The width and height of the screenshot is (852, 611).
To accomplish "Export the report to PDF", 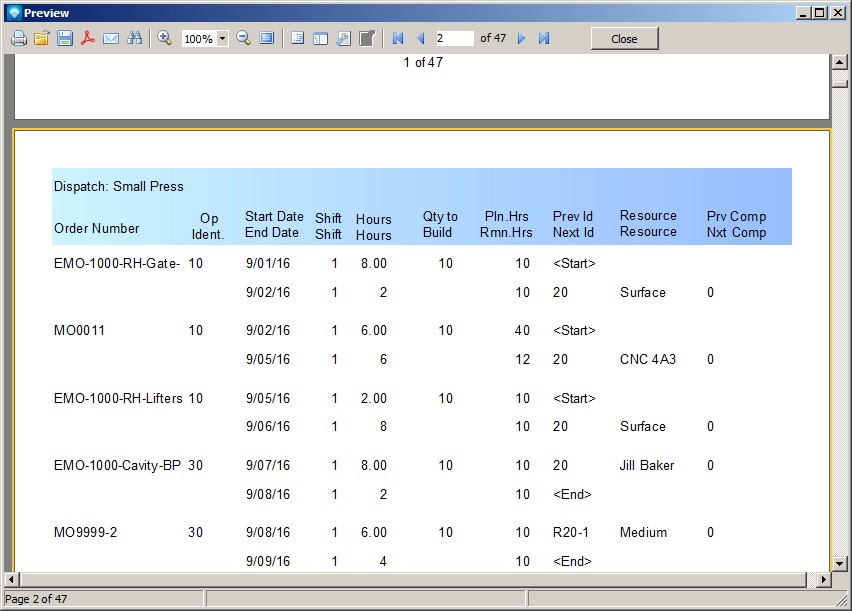I will [88, 38].
